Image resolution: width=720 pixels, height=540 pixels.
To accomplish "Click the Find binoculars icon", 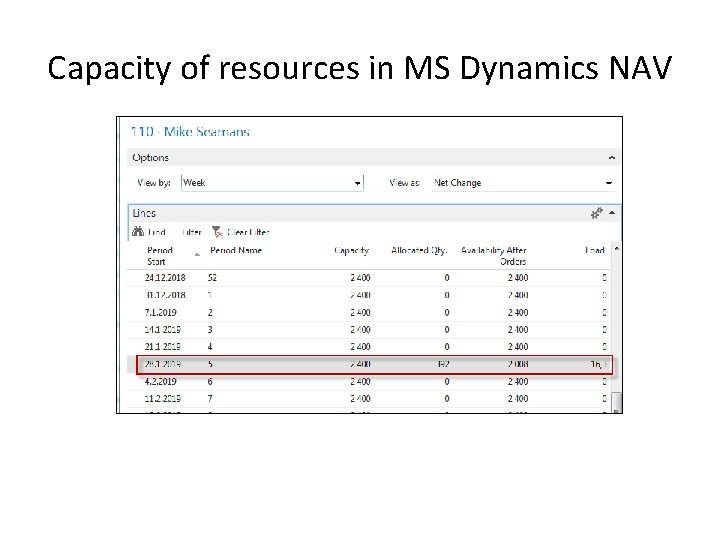I will pyautogui.click(x=138, y=231).
